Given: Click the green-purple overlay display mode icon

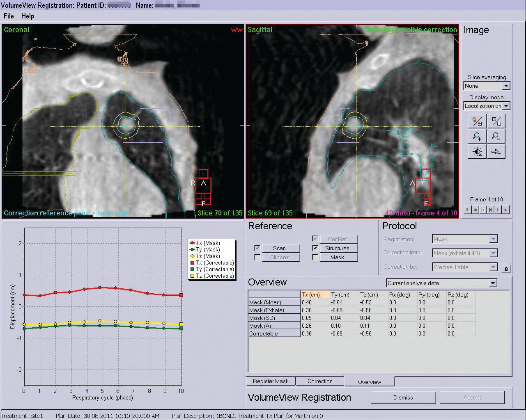Looking at the screenshot, I should tap(477, 121).
